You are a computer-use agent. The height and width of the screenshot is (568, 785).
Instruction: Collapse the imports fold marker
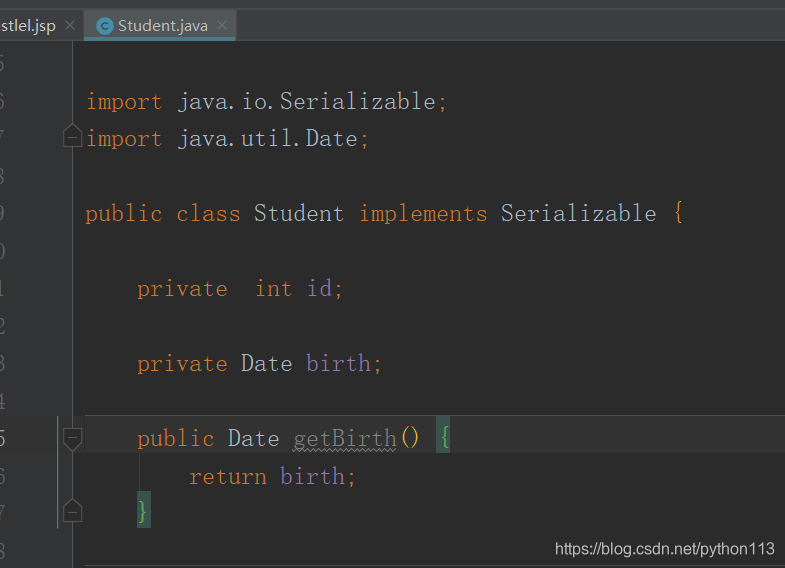(73, 137)
